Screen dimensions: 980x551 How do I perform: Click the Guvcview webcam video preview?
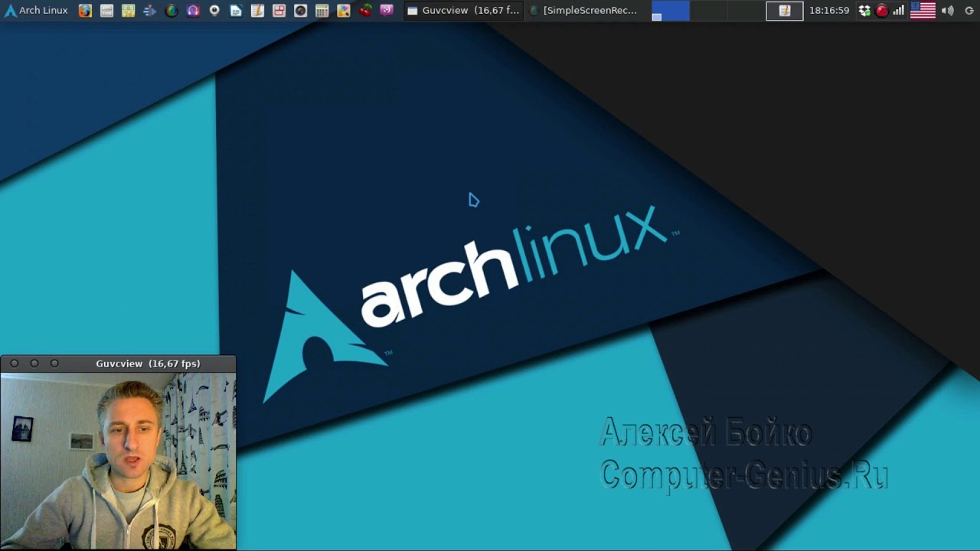click(119, 461)
